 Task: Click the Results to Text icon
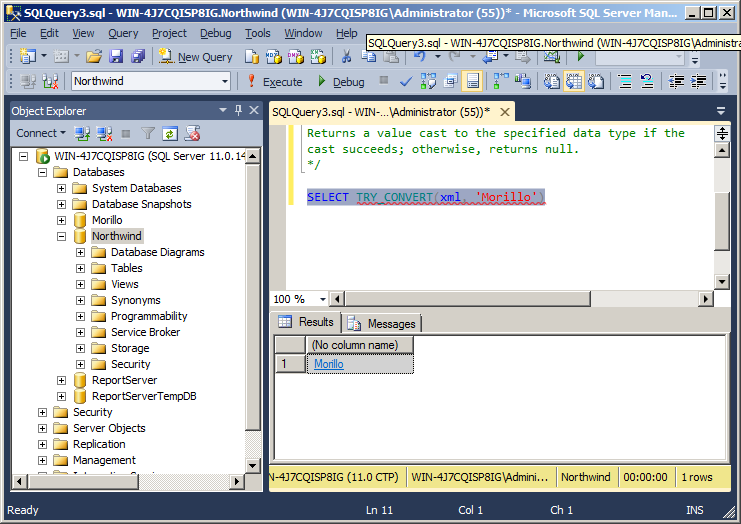coord(551,81)
